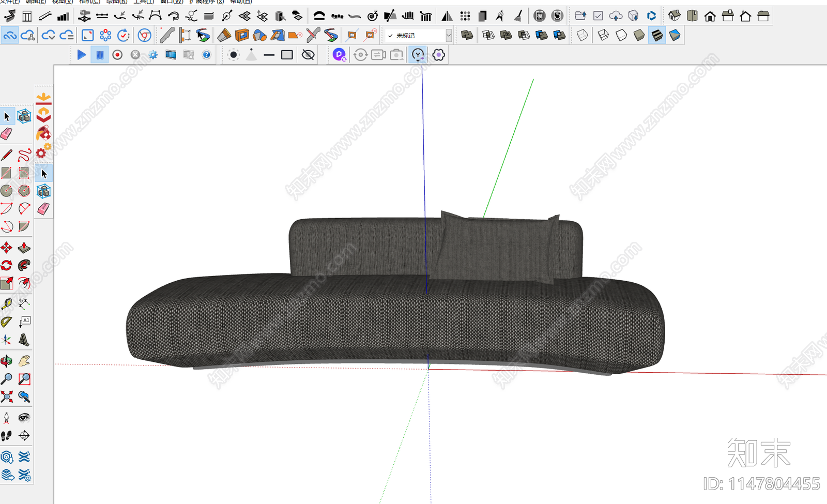Image resolution: width=827 pixels, height=504 pixels.
Task: Open the 扩展程序(X) extensions menu
Action: 207,2
